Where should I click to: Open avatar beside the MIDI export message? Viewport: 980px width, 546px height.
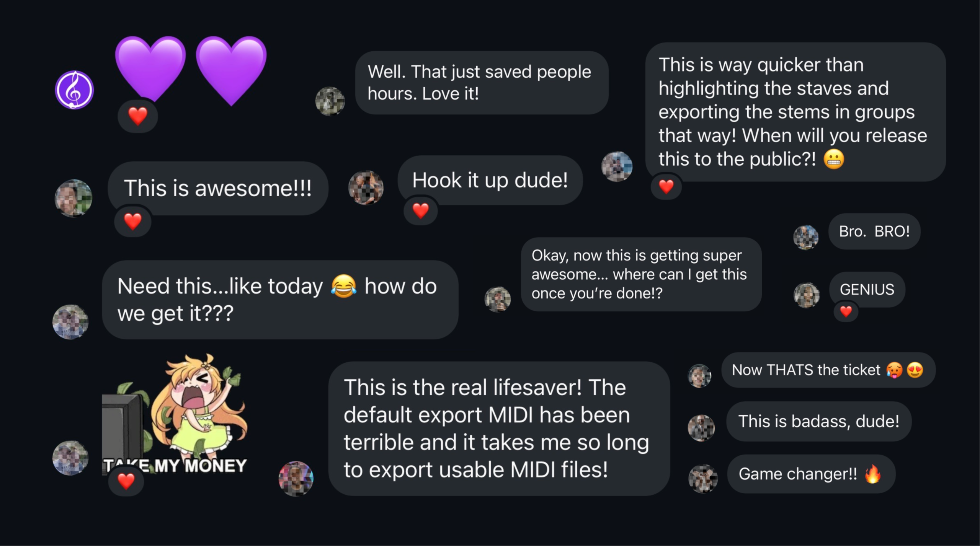click(296, 479)
